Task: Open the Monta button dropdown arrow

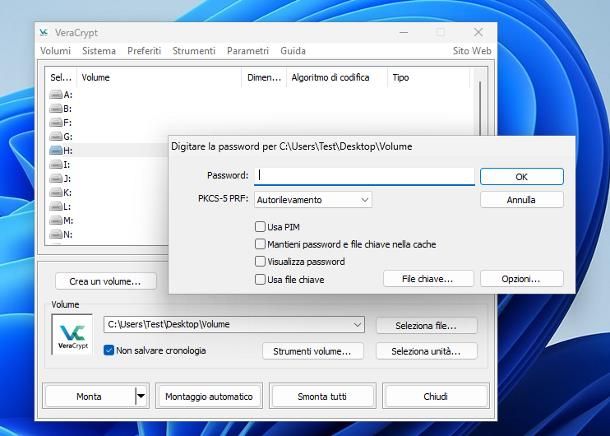Action: coord(141,396)
